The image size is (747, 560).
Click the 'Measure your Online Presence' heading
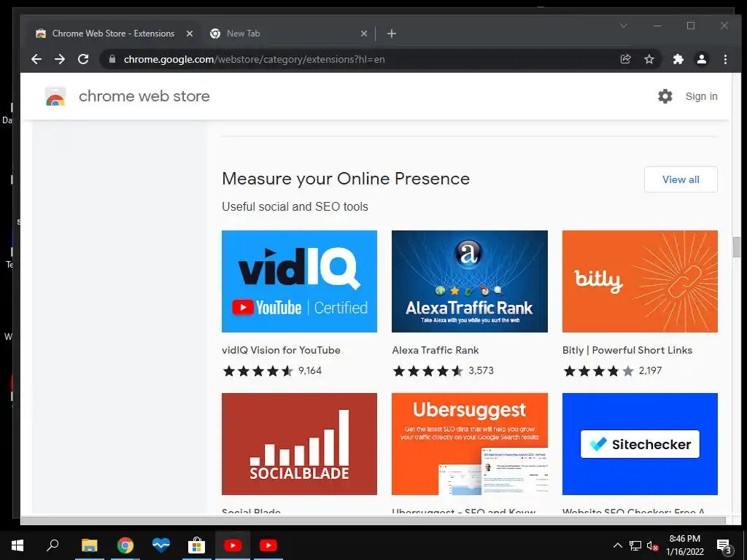click(x=346, y=179)
